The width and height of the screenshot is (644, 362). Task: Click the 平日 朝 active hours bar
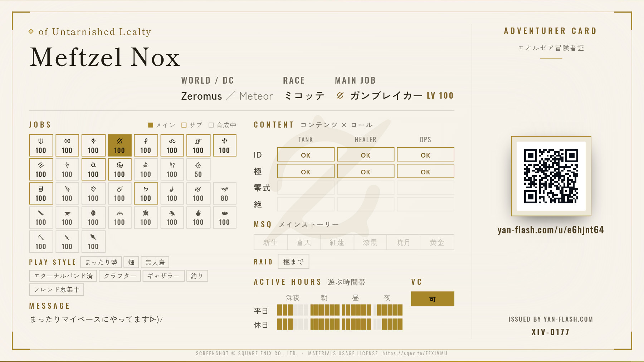click(325, 310)
